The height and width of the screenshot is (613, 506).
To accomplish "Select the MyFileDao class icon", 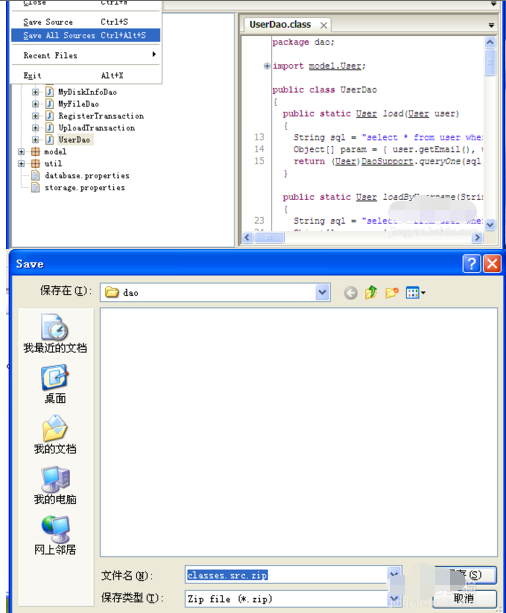I will (x=50, y=104).
